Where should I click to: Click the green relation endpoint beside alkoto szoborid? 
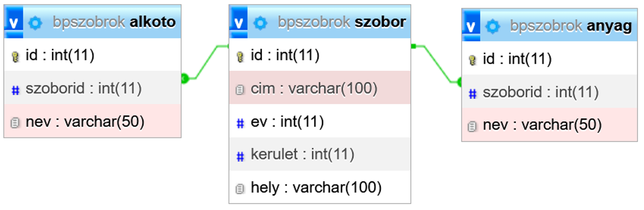(185, 78)
